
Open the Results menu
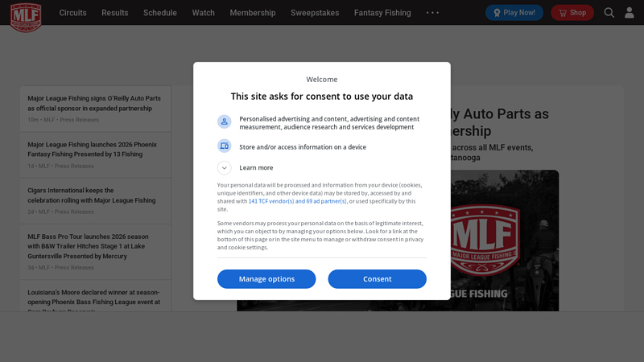point(114,13)
